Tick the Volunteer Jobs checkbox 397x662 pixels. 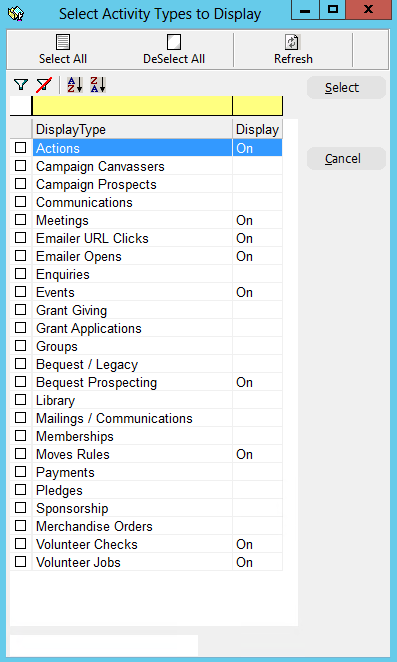tap(20, 562)
